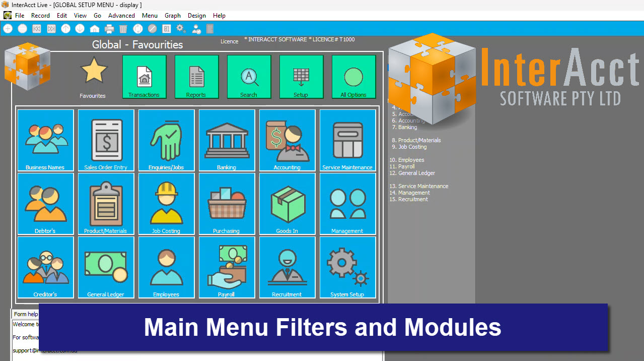Jump to last record icon
Screen dimensions: 644x361
(51, 29)
